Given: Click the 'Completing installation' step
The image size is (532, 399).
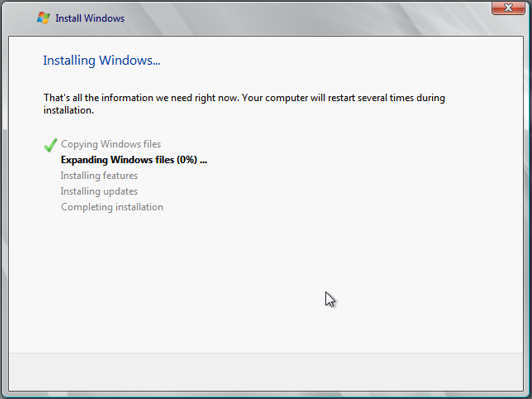Looking at the screenshot, I should click(112, 207).
